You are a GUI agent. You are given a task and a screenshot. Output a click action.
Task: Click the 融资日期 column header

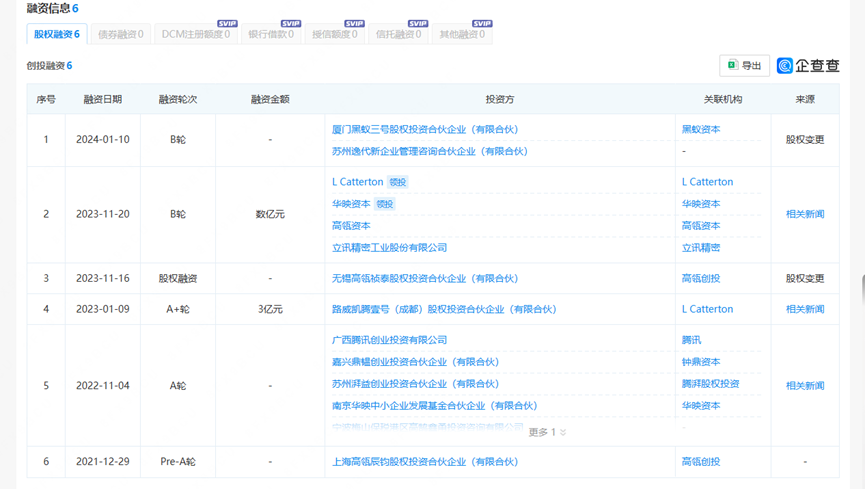tap(103, 99)
